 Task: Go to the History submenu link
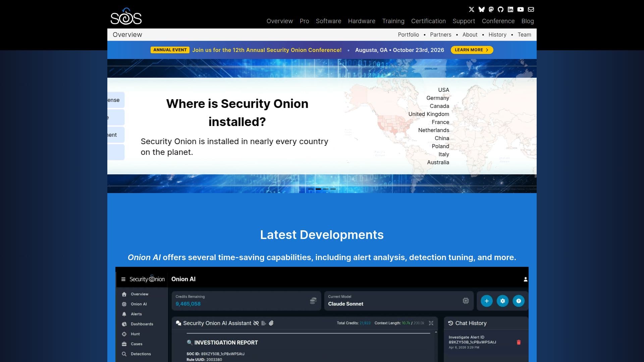click(497, 35)
